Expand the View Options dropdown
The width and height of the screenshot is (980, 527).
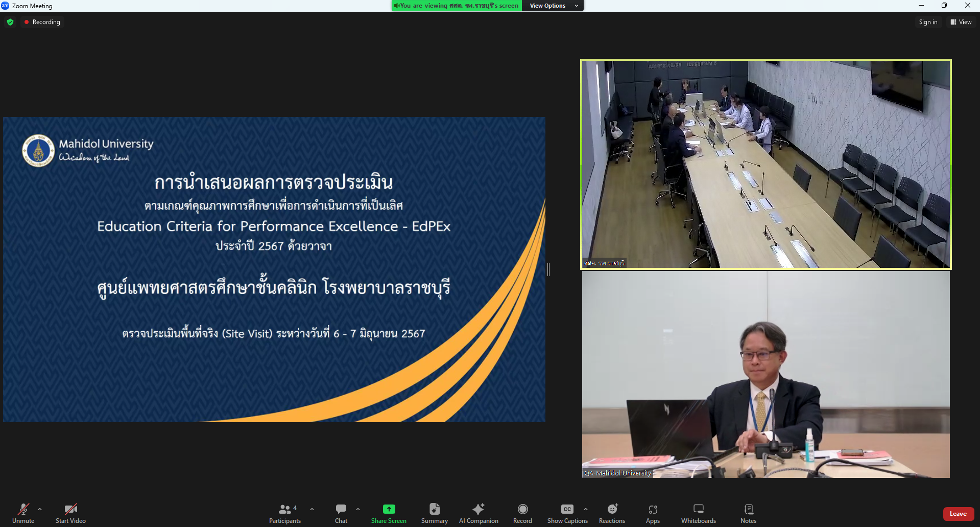pos(553,6)
